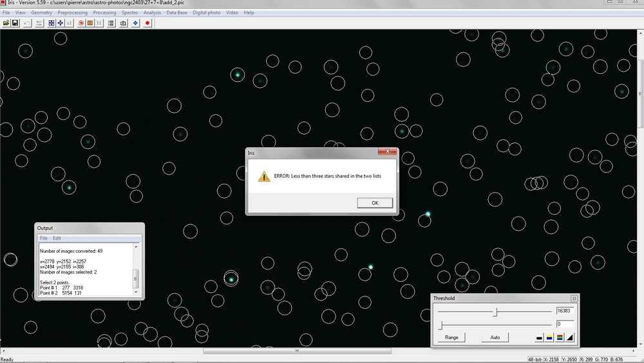Click the Undo arrow toolbar icon
Image resolution: width=644 pixels, height=363 pixels.
tap(28, 23)
